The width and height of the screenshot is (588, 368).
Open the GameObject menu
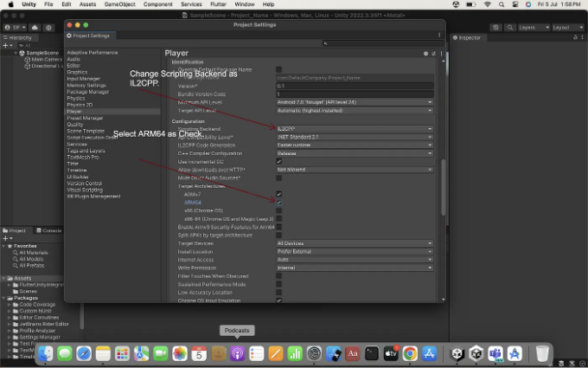pyautogui.click(x=119, y=4)
